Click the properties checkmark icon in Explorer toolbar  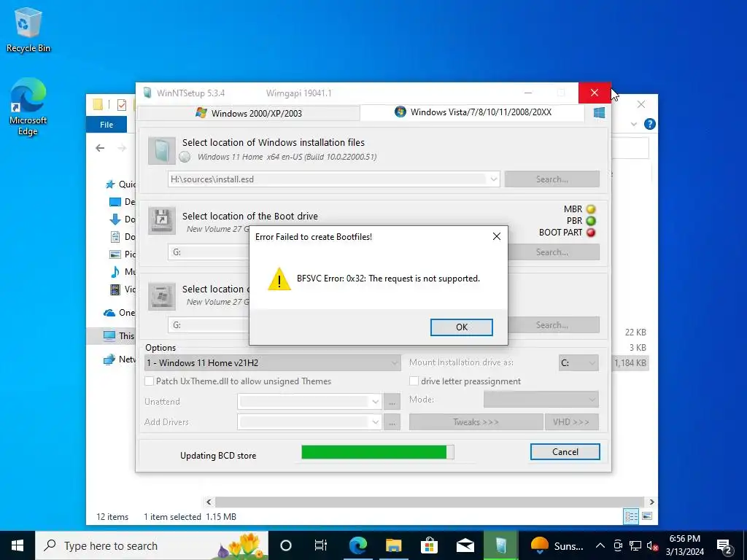point(122,105)
